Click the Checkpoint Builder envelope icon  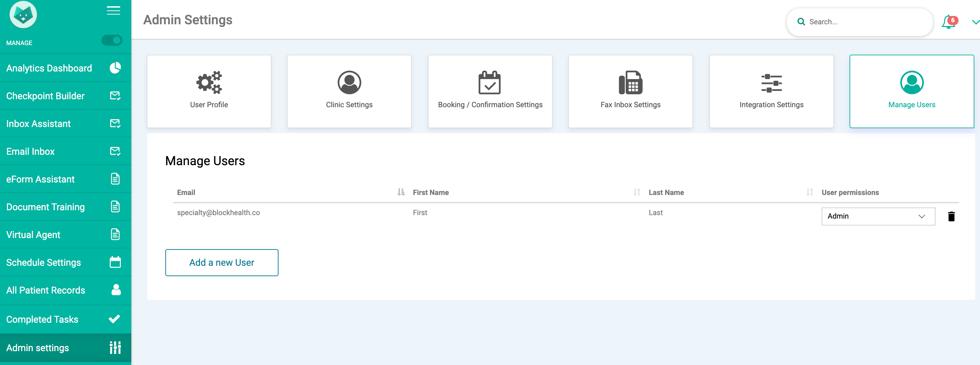click(115, 95)
